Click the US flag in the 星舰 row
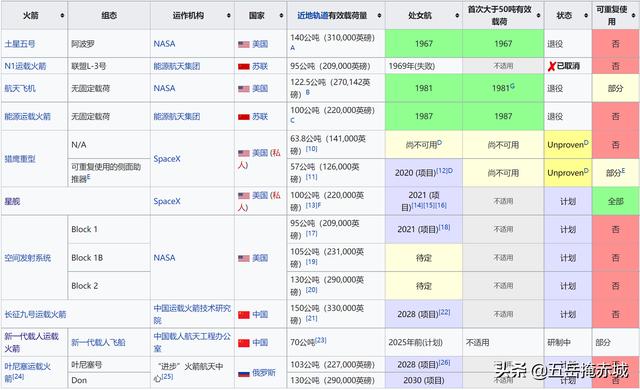The image size is (640, 390). coord(244,195)
